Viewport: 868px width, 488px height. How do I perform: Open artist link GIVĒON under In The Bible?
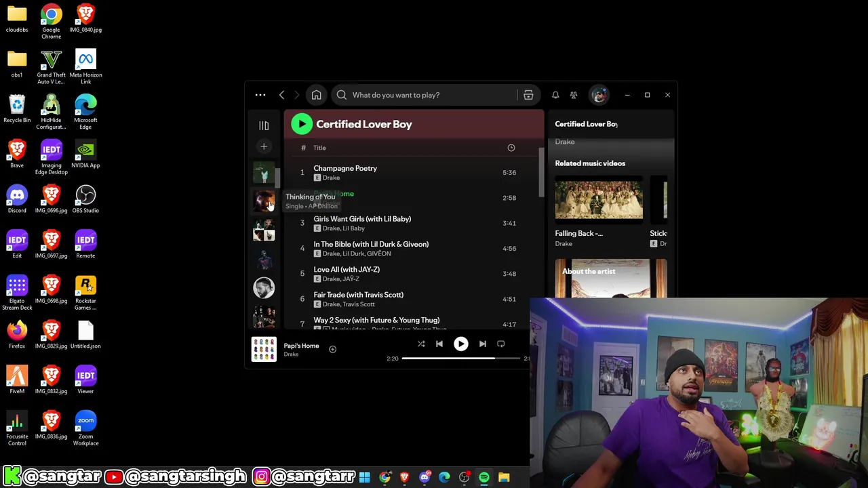pyautogui.click(x=378, y=253)
